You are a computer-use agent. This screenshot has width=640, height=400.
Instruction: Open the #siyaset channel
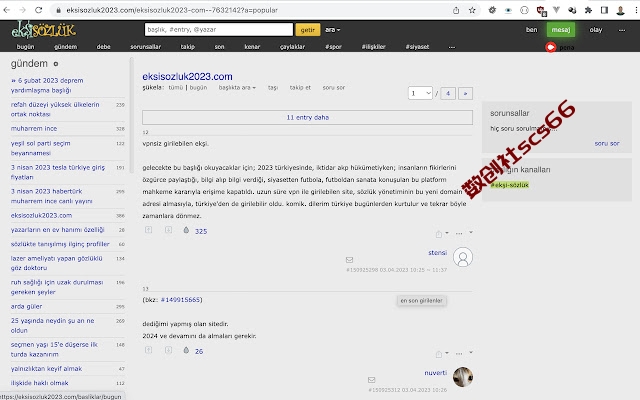pos(417,47)
